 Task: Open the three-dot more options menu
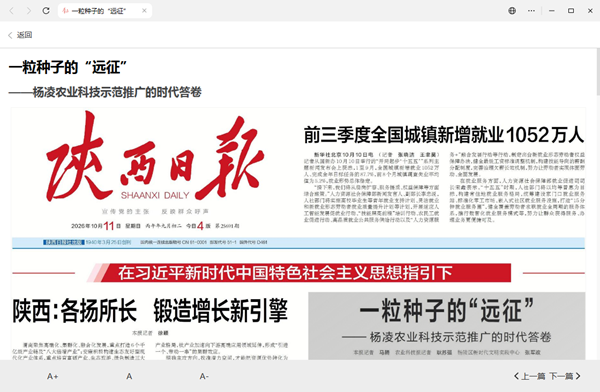pos(532,11)
